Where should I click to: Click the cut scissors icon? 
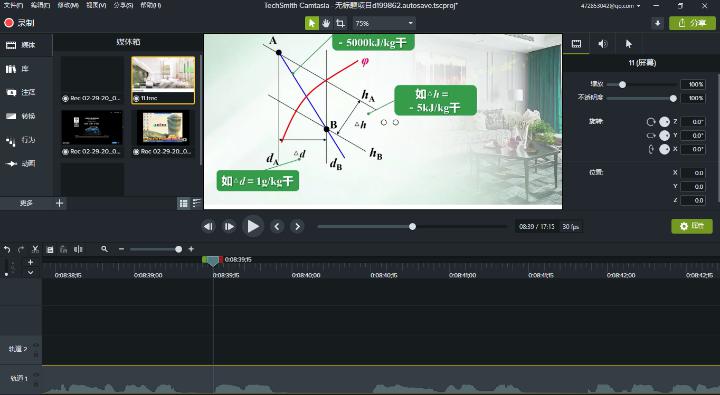pyautogui.click(x=35, y=249)
